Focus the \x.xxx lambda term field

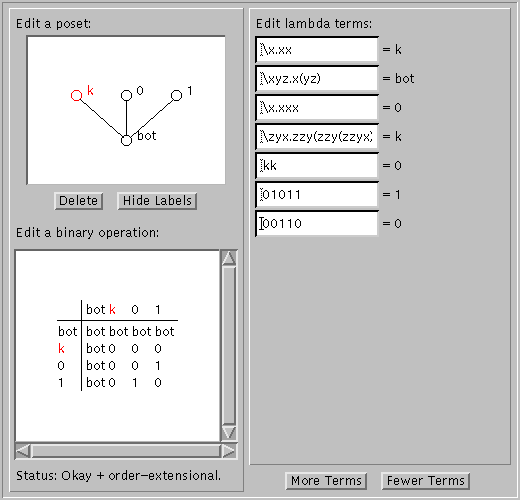click(317, 108)
